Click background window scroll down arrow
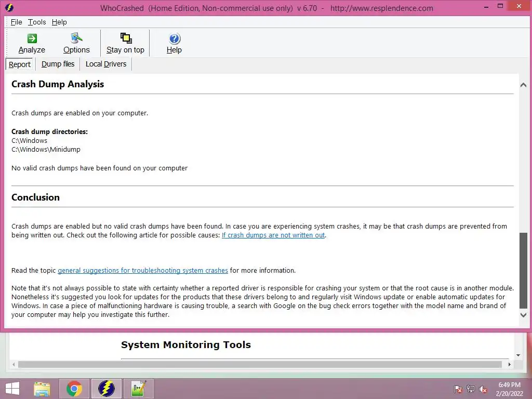 pos(518,355)
